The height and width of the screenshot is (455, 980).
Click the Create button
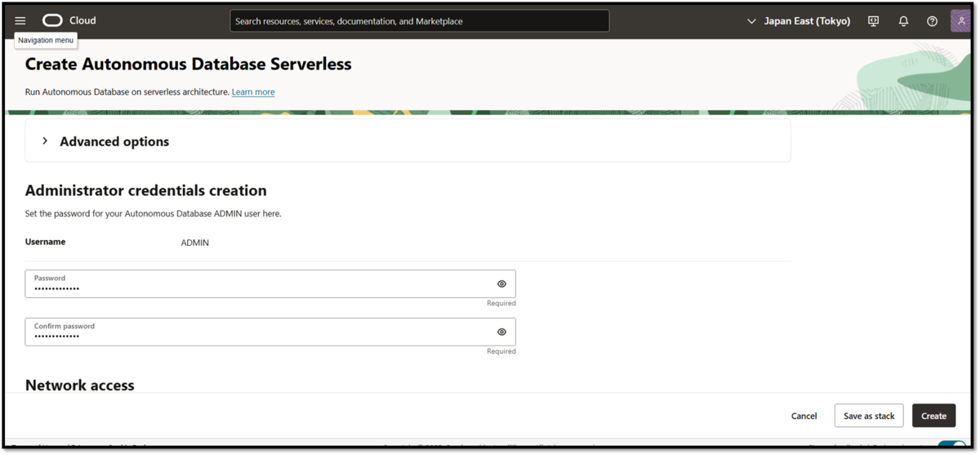[933, 416]
